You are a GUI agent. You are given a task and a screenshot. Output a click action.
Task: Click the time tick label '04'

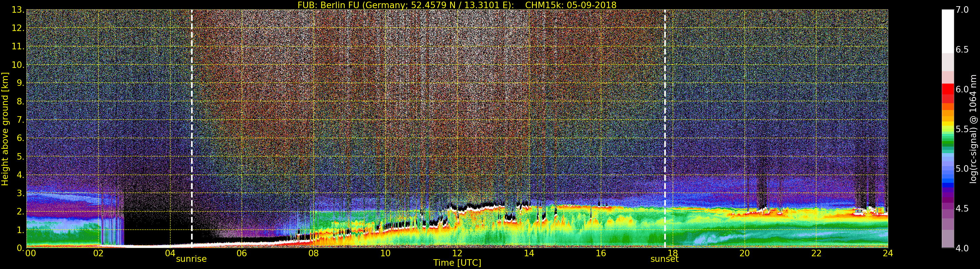coord(170,253)
